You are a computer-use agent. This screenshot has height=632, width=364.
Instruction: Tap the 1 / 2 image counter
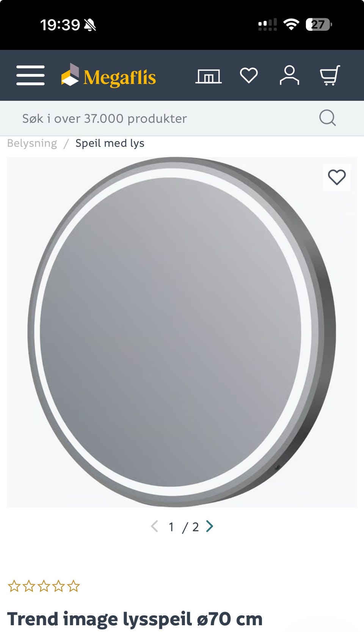(184, 527)
